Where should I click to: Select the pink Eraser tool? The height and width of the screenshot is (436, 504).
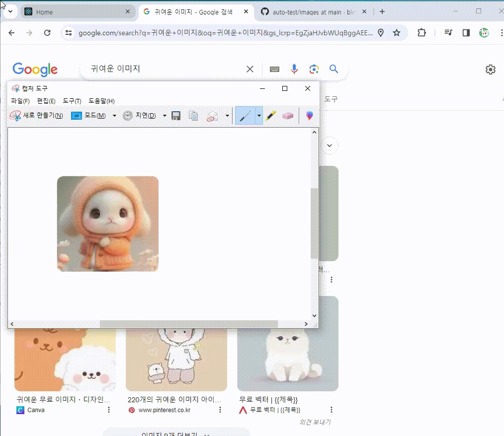tap(288, 116)
